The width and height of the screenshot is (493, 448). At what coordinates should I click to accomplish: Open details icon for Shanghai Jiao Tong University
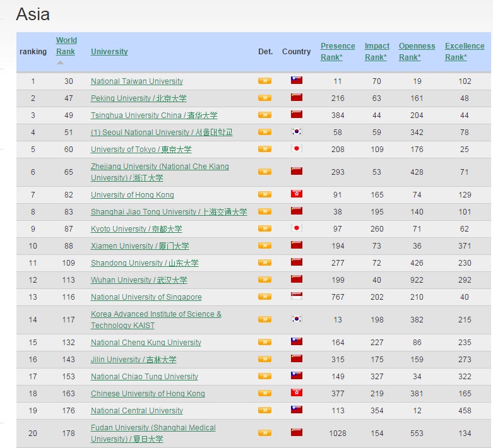point(264,211)
